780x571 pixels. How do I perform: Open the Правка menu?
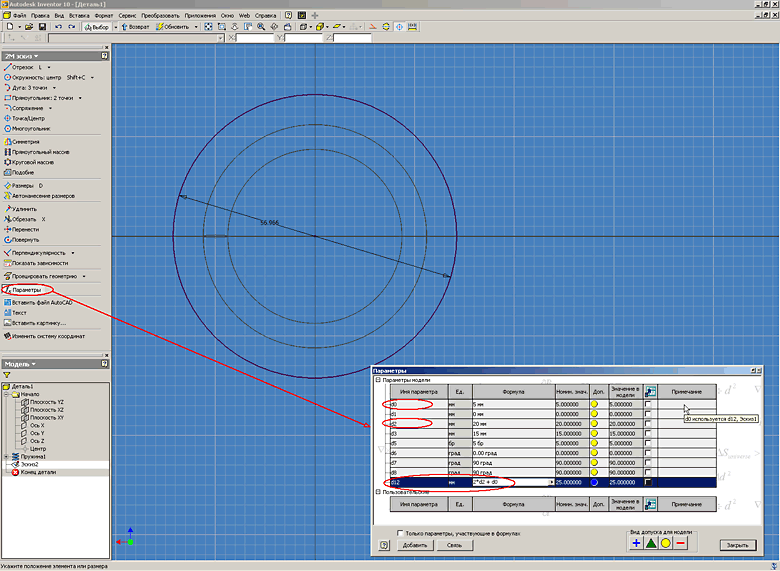[40, 15]
